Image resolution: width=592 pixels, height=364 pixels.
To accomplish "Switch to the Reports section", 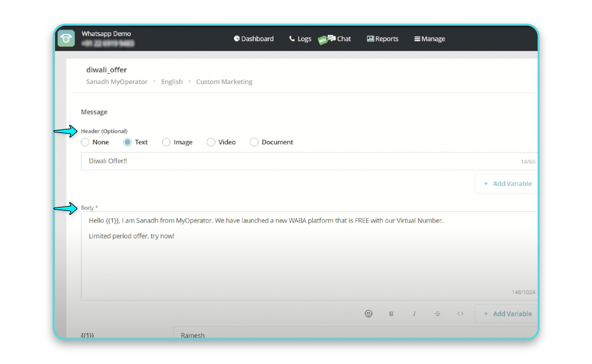I will (386, 38).
